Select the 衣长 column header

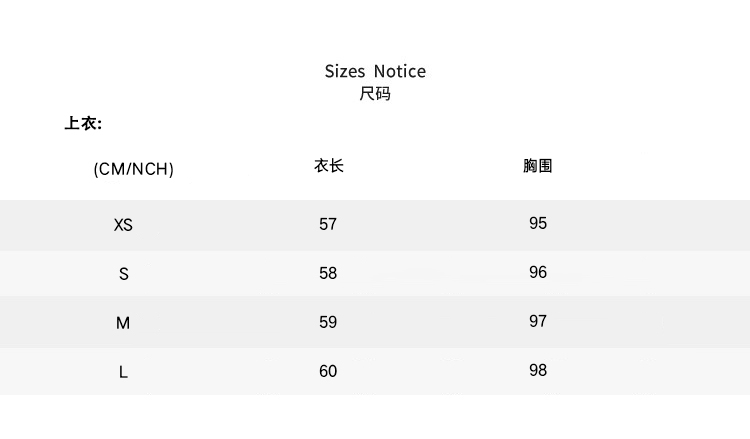pyautogui.click(x=329, y=166)
